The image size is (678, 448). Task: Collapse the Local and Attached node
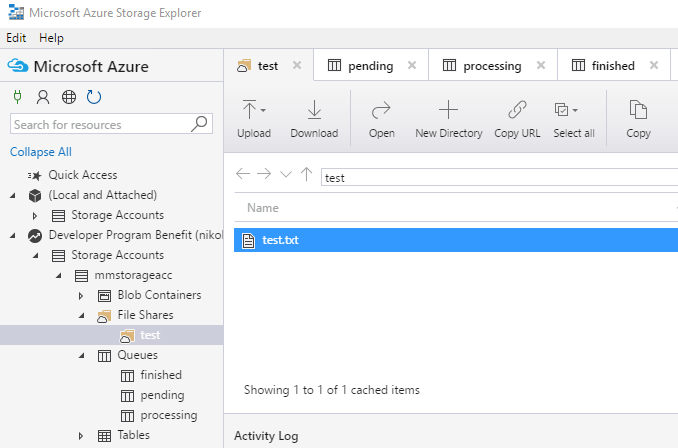13,195
